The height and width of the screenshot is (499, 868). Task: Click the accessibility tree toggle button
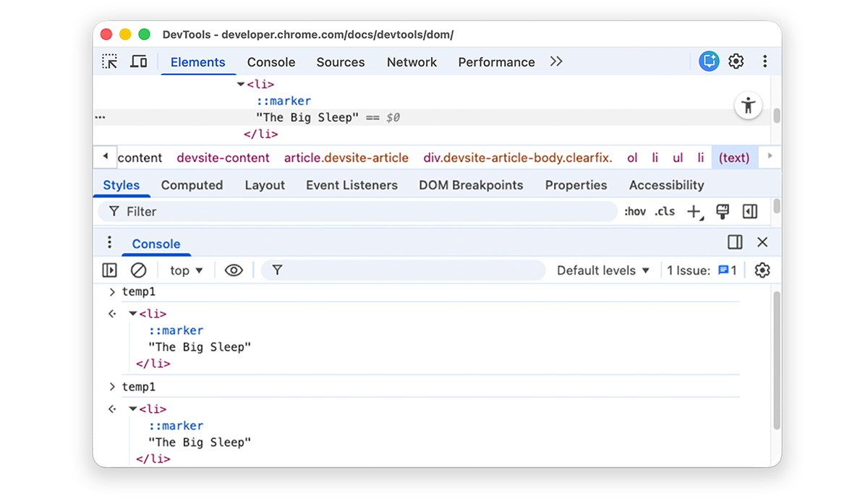point(748,106)
